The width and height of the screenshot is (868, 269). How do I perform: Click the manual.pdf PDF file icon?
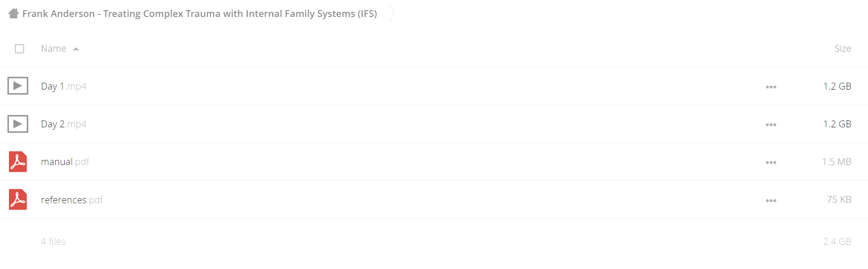click(18, 162)
